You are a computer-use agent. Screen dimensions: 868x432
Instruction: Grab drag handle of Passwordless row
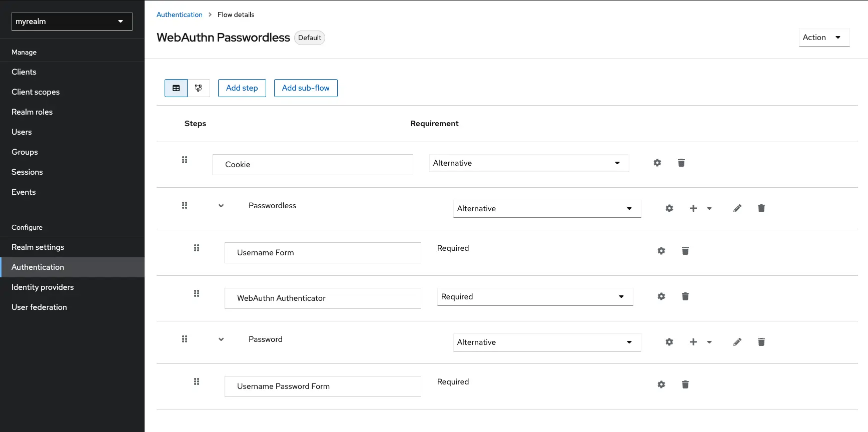185,205
